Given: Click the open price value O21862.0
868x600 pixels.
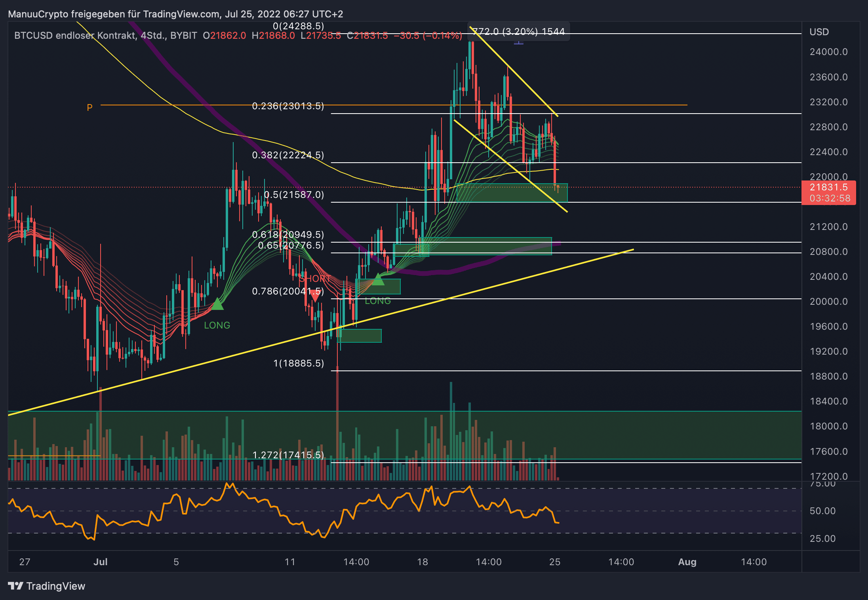Looking at the screenshot, I should [x=224, y=36].
